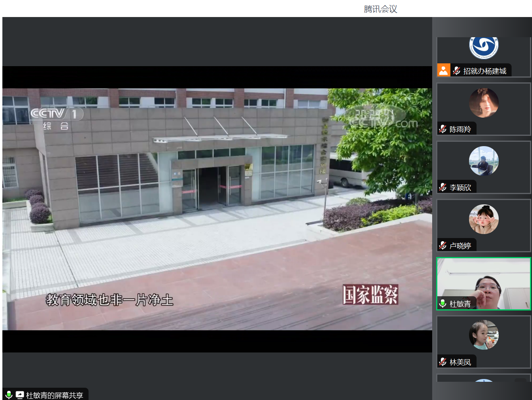Click green microphone icon in screen share label
This screenshot has height=400, width=532.
9,395
